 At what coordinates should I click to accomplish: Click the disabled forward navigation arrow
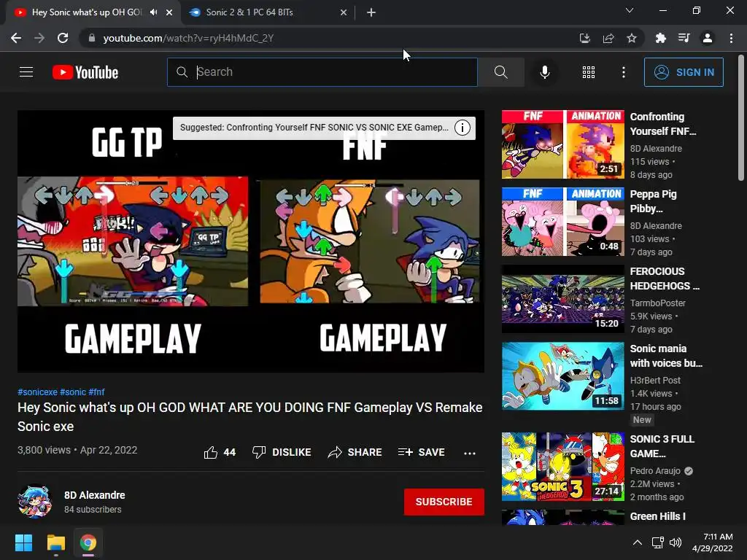pyautogui.click(x=39, y=38)
